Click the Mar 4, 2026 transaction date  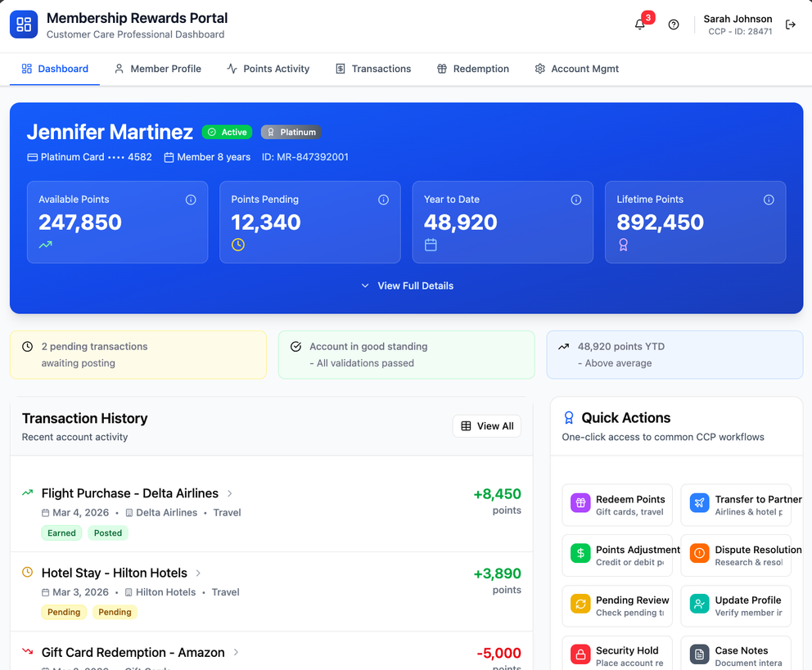point(81,513)
